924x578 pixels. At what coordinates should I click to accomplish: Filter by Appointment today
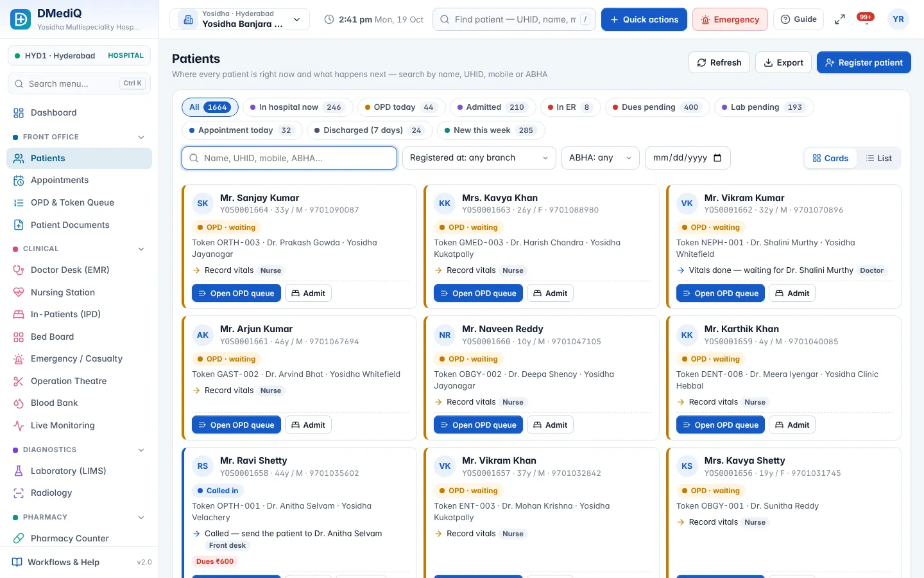[243, 130]
